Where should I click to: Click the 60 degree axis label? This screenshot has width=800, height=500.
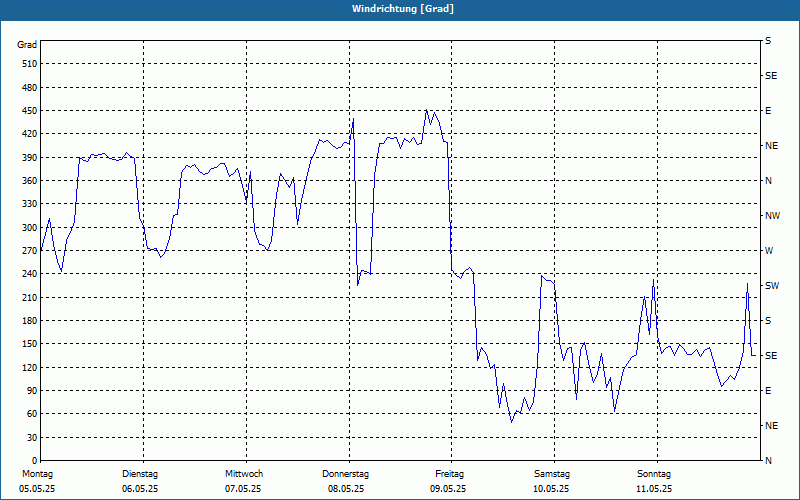click(x=32, y=413)
